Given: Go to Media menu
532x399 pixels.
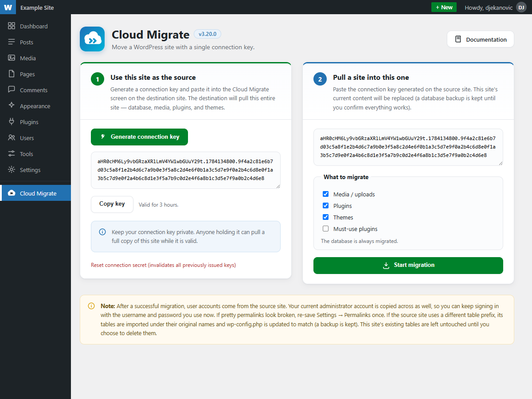Looking at the screenshot, I should (35, 58).
